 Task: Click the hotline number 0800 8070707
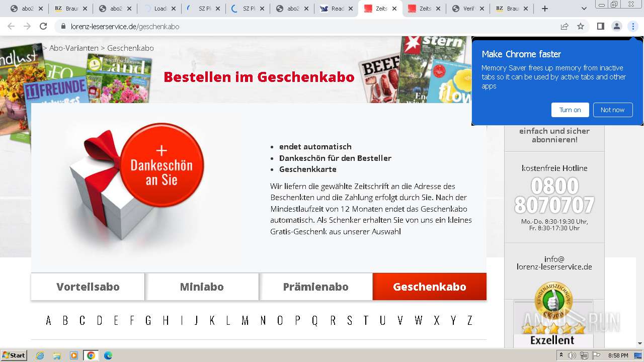(554, 196)
